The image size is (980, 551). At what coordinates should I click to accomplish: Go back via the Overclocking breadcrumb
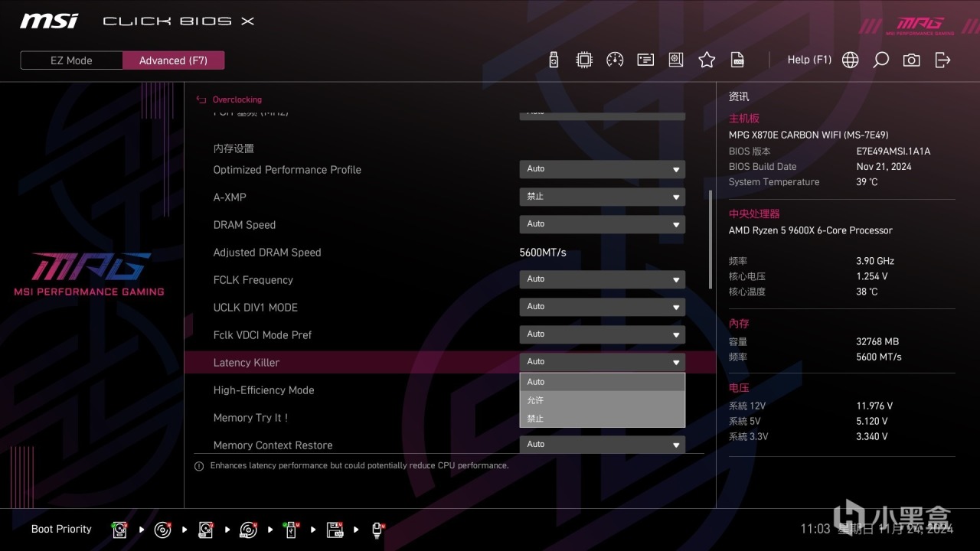(237, 99)
